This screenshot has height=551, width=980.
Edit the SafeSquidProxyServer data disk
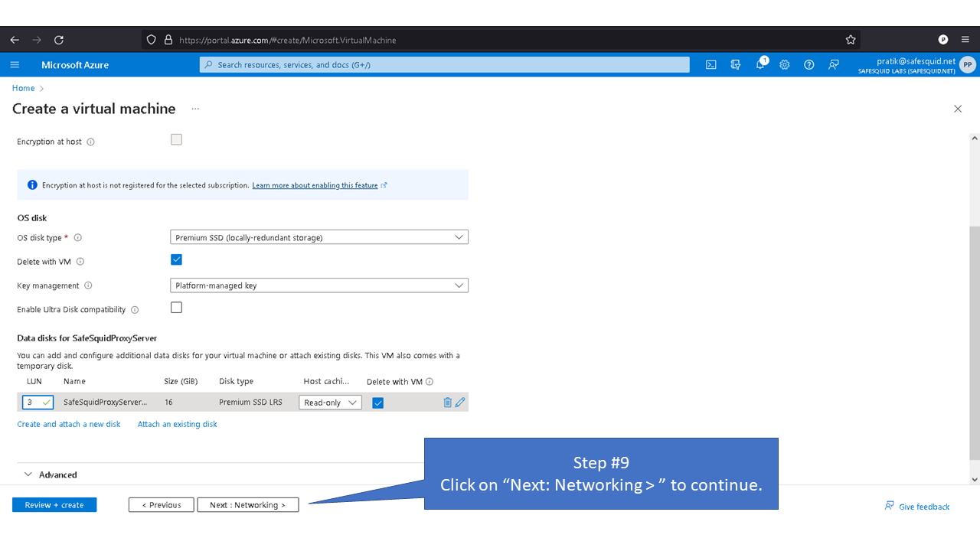click(460, 403)
